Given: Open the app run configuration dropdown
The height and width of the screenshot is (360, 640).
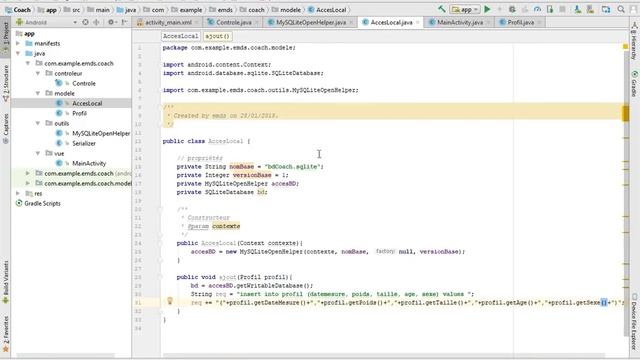Looking at the screenshot, I should (464, 9).
